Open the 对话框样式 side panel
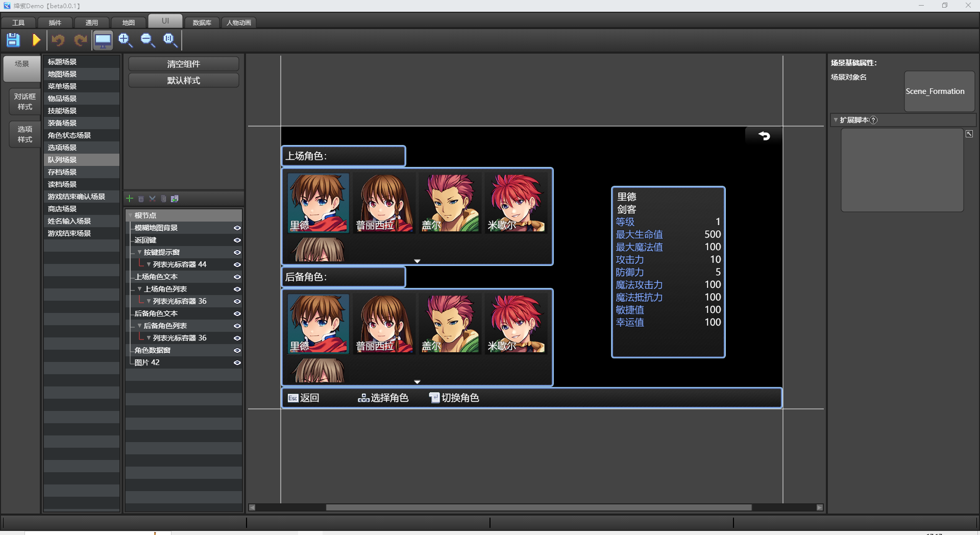This screenshot has height=535, width=980. [x=24, y=102]
